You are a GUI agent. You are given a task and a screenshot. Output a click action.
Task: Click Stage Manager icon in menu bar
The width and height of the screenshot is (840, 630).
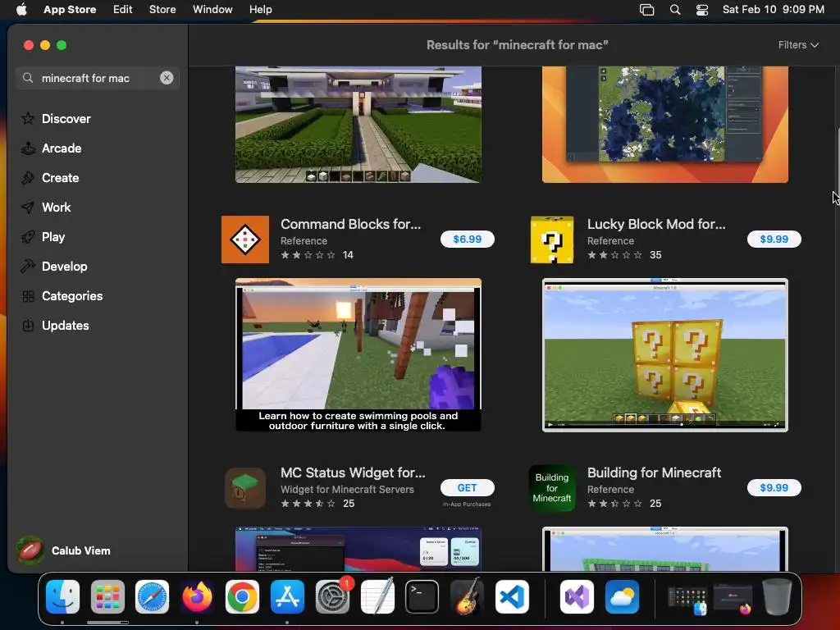[x=646, y=9]
